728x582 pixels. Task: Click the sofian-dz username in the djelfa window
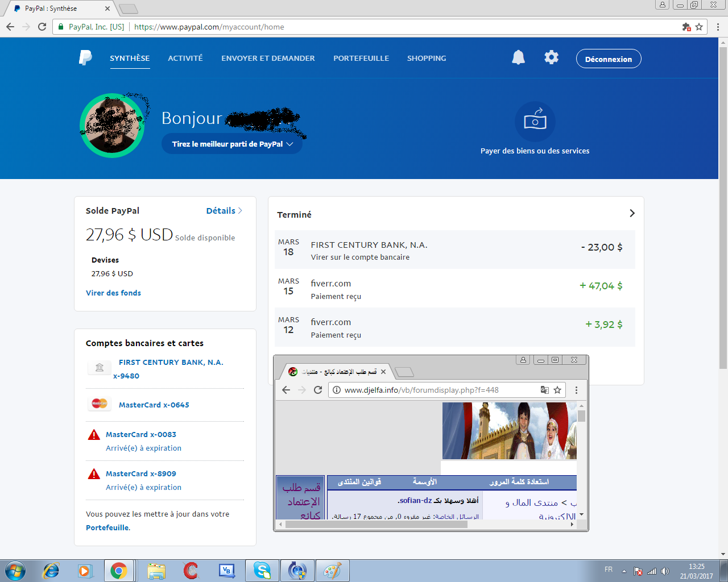pos(415,500)
